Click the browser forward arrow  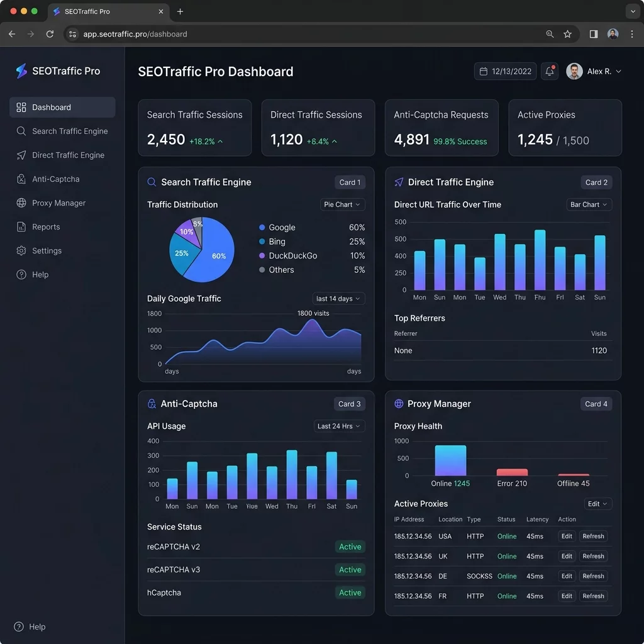click(x=31, y=34)
